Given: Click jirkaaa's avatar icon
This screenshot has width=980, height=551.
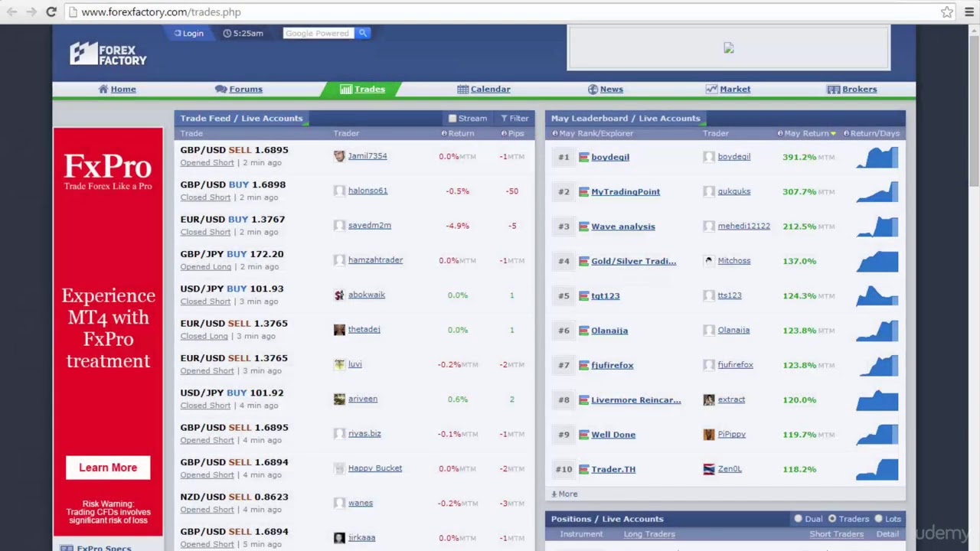Looking at the screenshot, I should 339,538.
